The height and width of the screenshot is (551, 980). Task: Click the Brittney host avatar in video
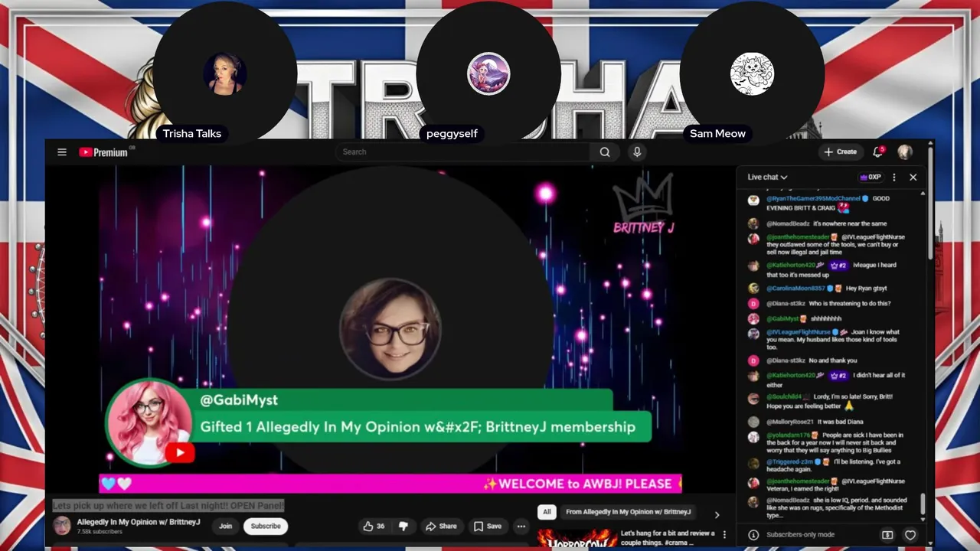tap(390, 328)
